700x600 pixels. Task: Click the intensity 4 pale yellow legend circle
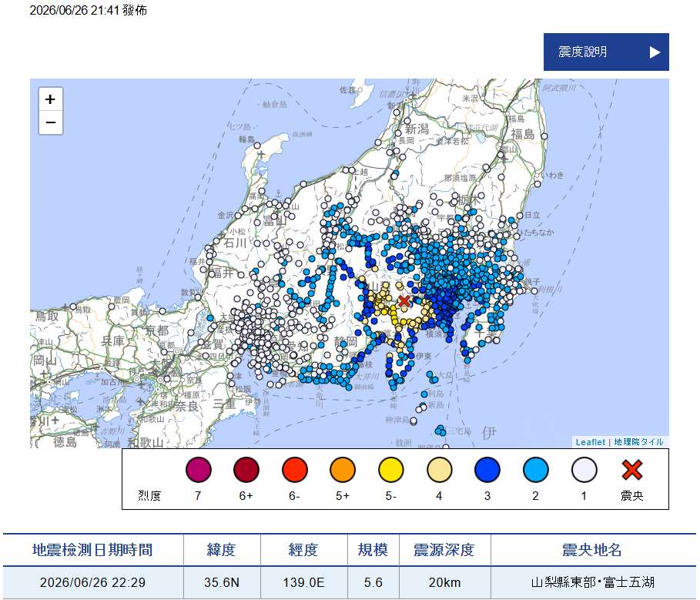tap(439, 470)
